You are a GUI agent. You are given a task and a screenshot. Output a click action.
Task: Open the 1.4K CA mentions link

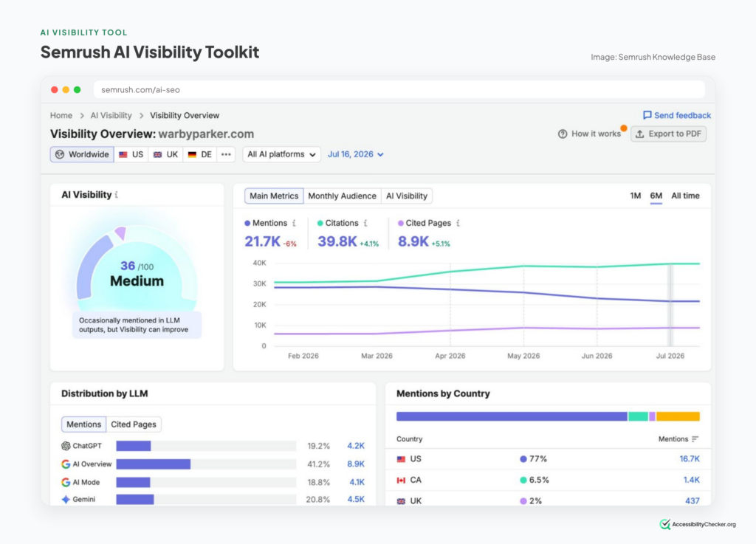[691, 480]
